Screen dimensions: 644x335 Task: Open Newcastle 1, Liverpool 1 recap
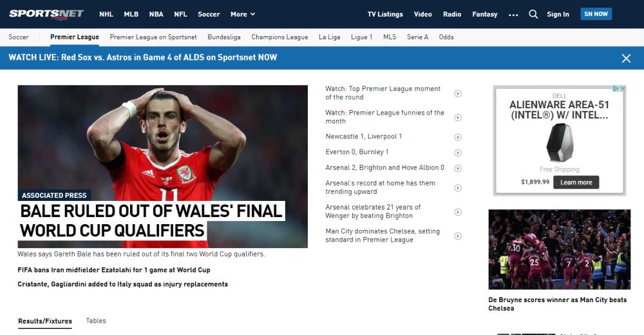pos(363,137)
